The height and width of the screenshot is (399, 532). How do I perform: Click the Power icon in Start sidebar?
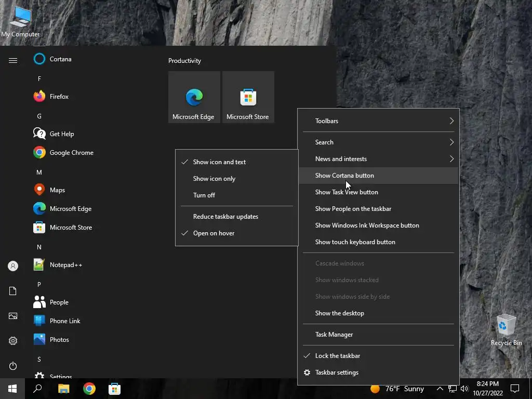click(13, 366)
